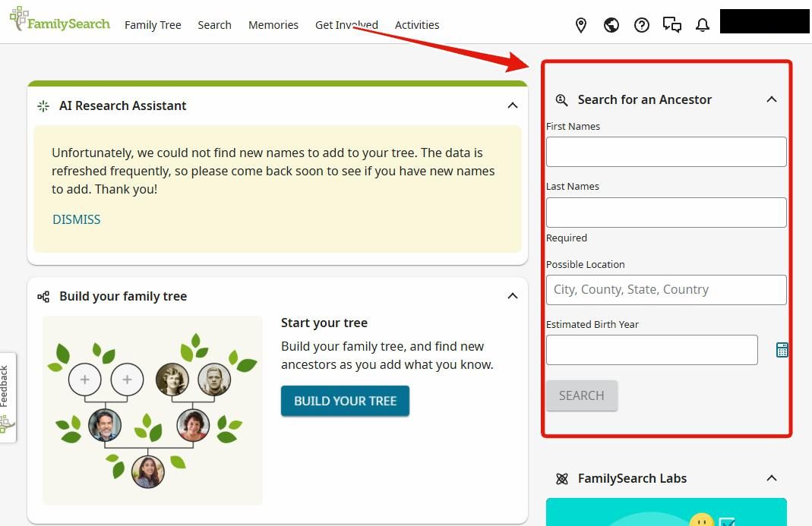Click into the Last Names field
812x526 pixels.
[666, 213]
